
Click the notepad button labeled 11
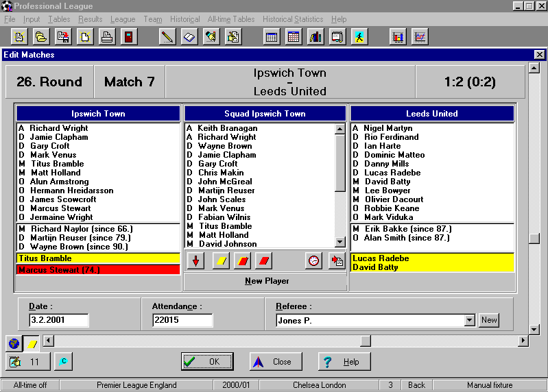(28, 361)
